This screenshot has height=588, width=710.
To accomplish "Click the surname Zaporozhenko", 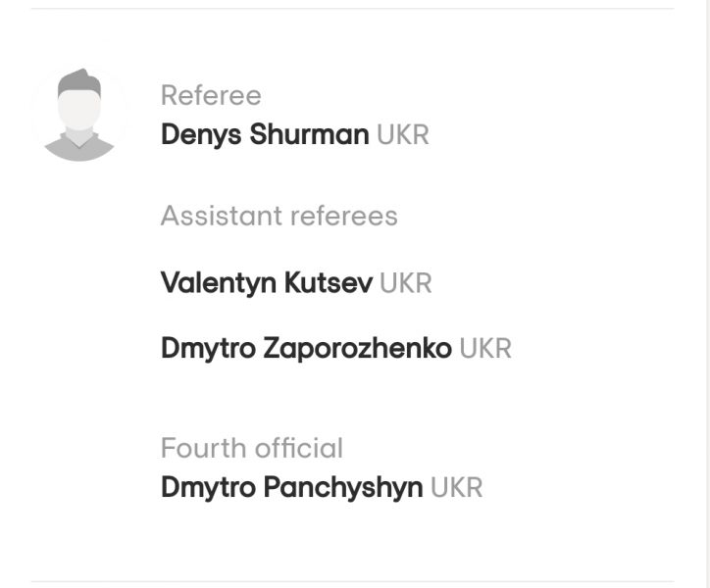I will [x=358, y=348].
